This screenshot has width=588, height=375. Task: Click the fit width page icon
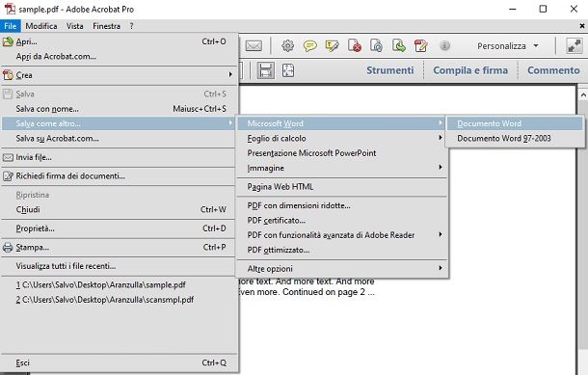point(265,70)
